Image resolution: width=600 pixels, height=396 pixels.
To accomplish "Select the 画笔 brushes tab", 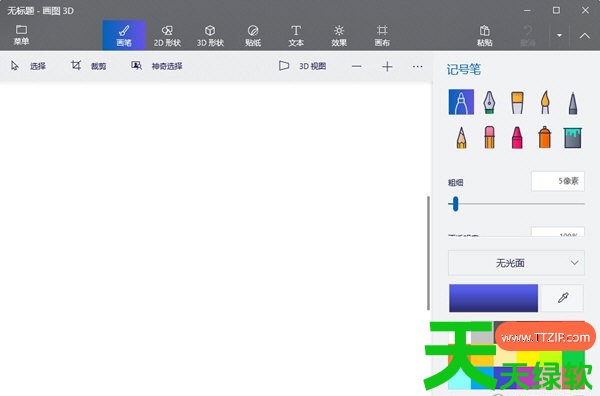I will pyautogui.click(x=124, y=35).
